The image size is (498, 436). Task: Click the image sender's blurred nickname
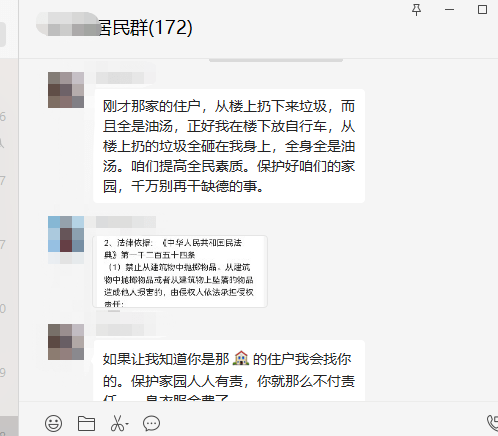(x=126, y=222)
